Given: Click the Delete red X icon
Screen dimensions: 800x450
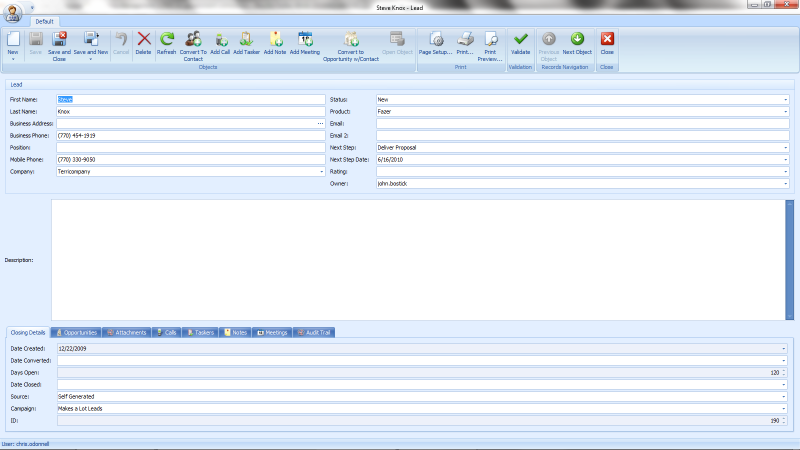Looking at the screenshot, I should coord(143,41).
